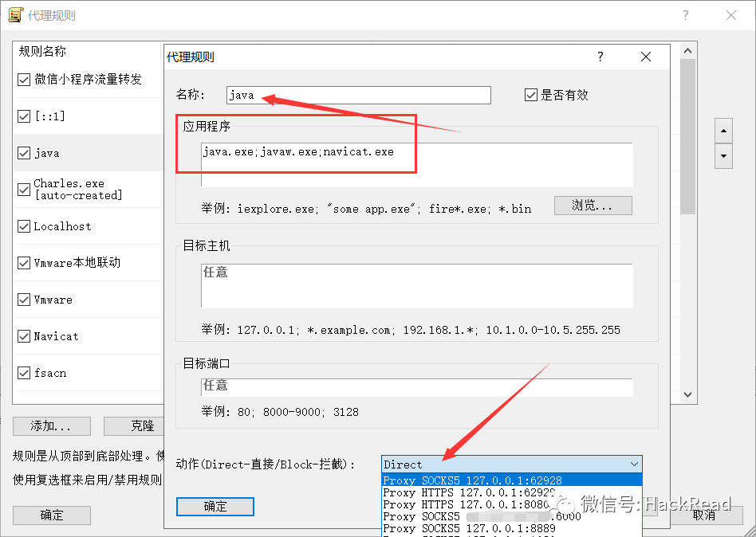Toggle the 是否有效 checkbox
Image resolution: width=756 pixels, height=537 pixels.
(x=531, y=95)
